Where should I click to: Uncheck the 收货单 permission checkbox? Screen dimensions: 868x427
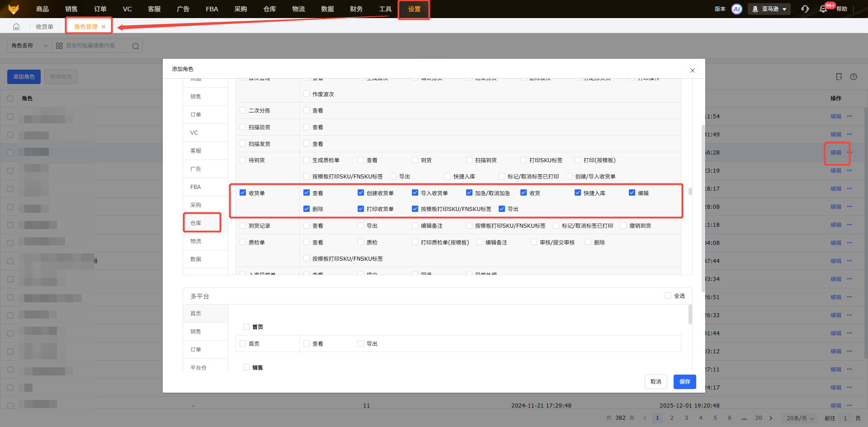243,193
